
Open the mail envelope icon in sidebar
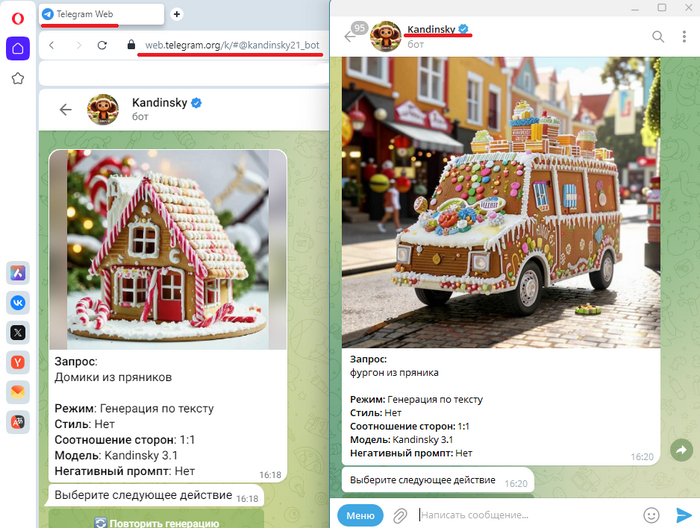(18, 392)
